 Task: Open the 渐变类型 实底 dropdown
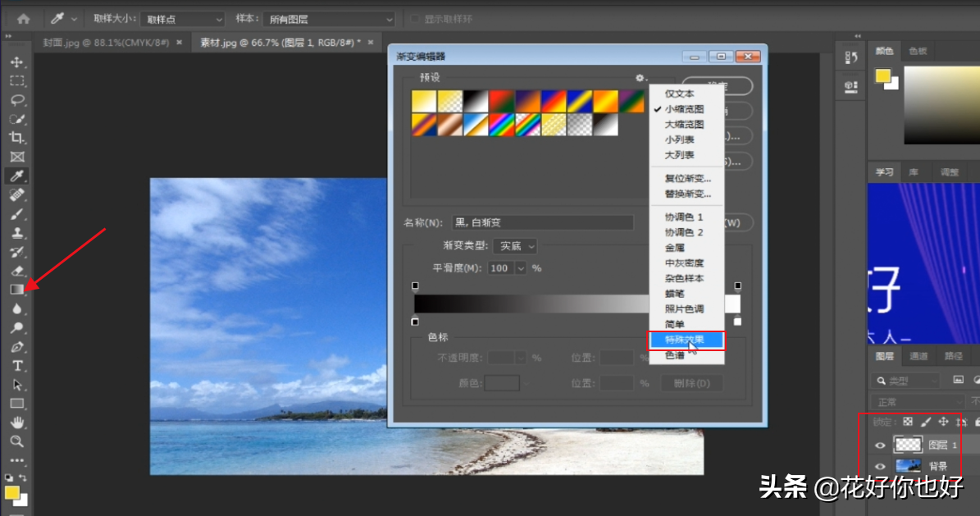point(515,246)
